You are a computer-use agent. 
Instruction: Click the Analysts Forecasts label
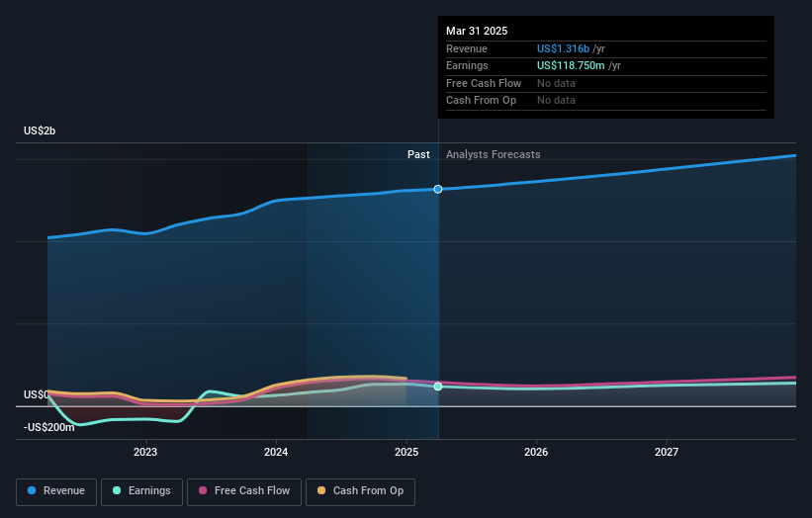(x=493, y=154)
